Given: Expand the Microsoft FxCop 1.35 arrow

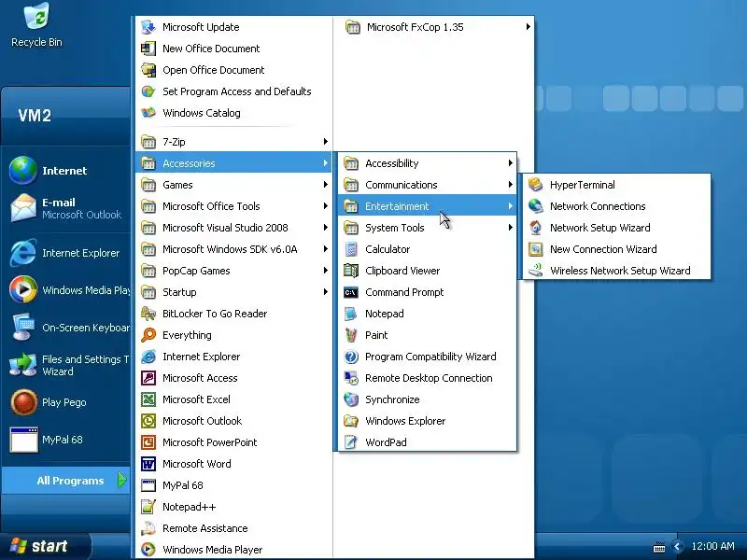Looking at the screenshot, I should tap(528, 27).
